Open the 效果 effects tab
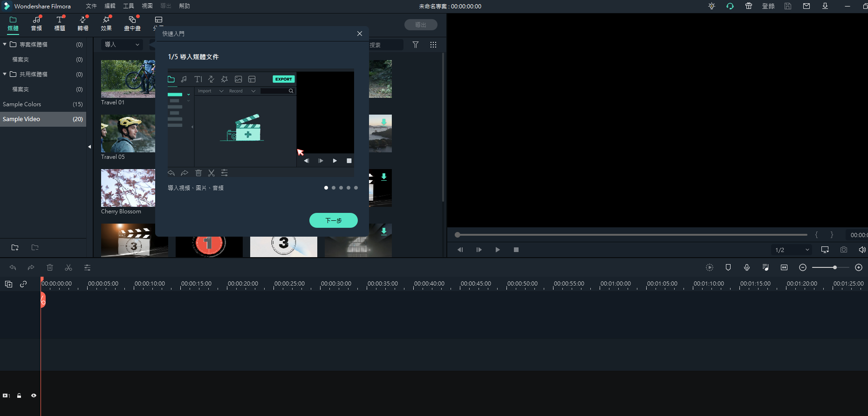Screen dimensions: 868x416 pyautogui.click(x=106, y=23)
